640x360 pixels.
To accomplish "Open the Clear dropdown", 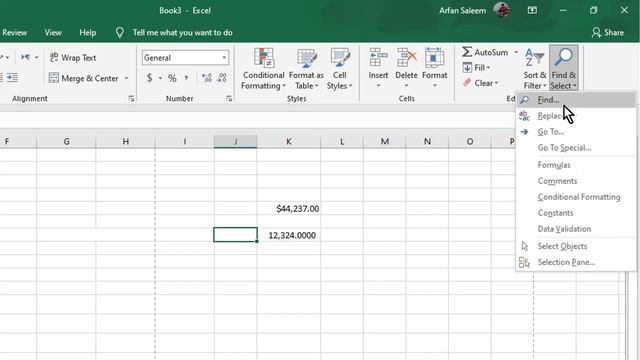I will [481, 83].
